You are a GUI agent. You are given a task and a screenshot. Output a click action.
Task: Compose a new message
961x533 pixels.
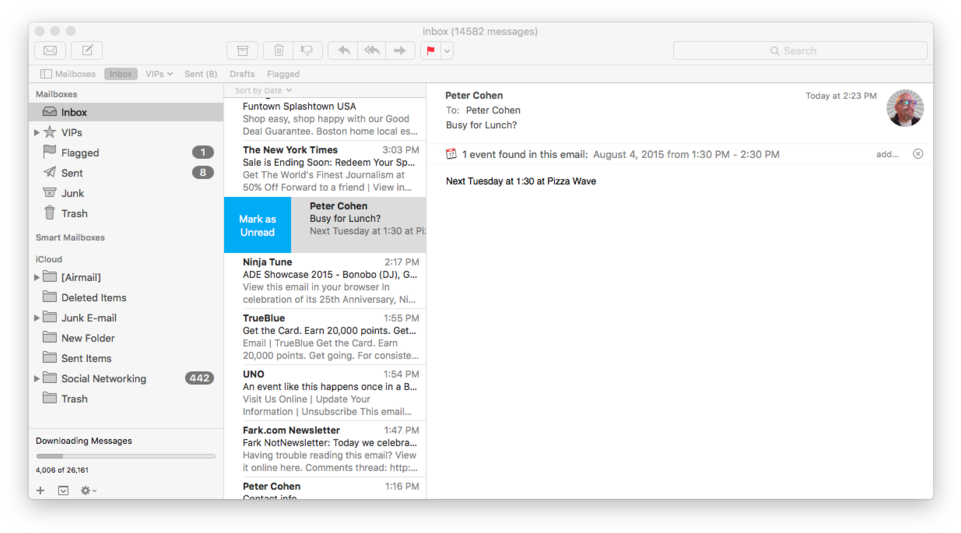87,51
